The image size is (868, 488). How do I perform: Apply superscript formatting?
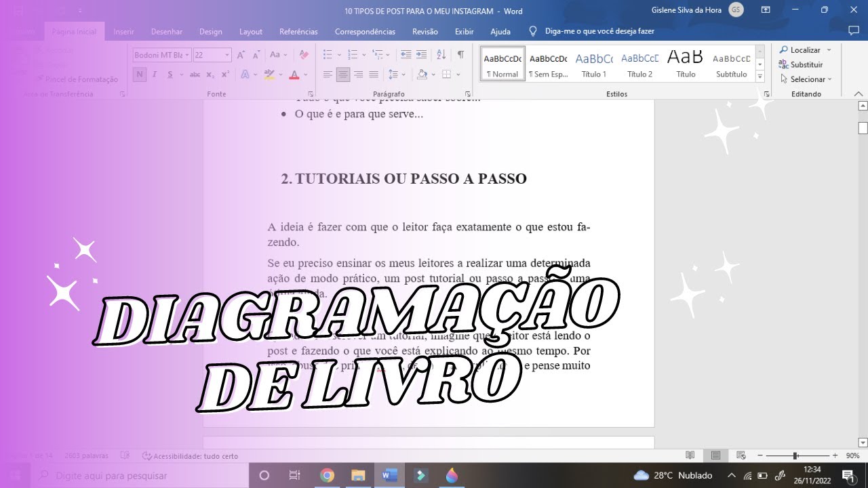225,75
